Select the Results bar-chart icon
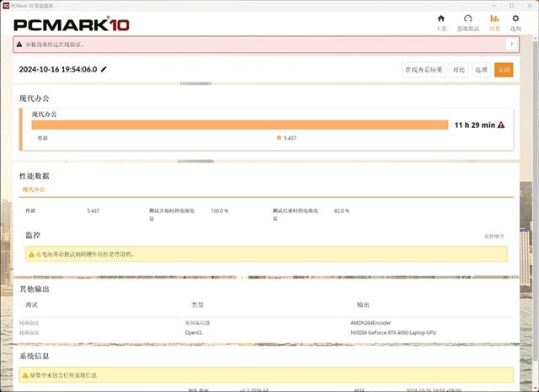Image resolution: width=539 pixels, height=392 pixels. click(494, 19)
